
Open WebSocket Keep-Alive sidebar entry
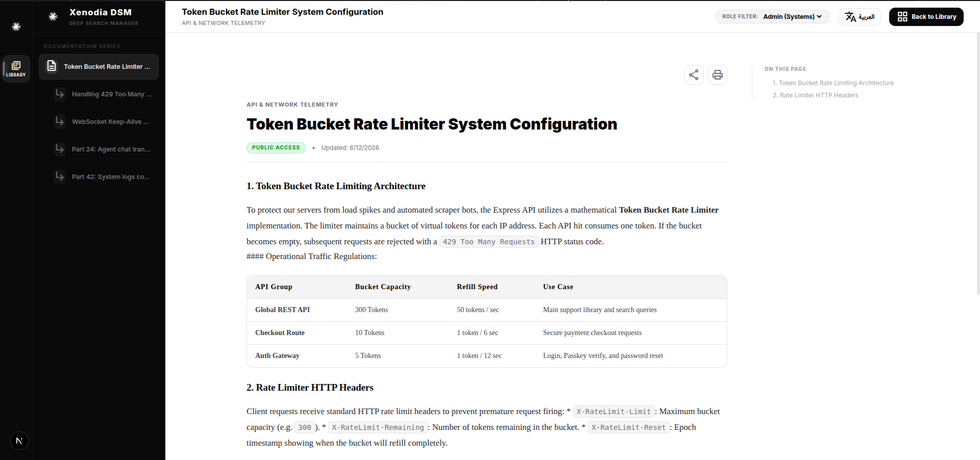pyautogui.click(x=103, y=122)
